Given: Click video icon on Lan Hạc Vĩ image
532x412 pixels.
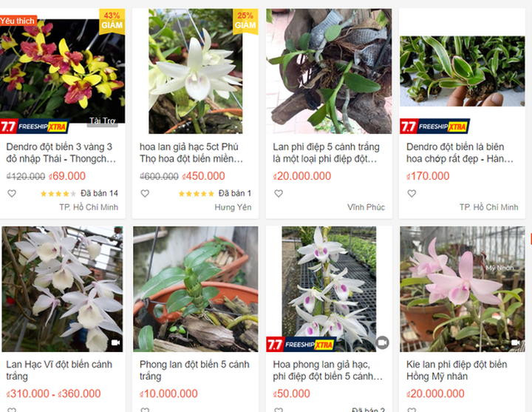Looking at the screenshot, I should 116,342.
